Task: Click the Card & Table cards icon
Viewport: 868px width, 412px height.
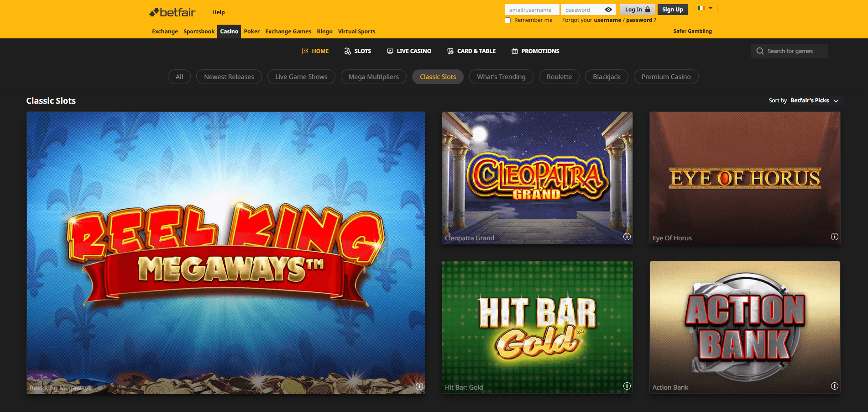Action: (x=450, y=51)
